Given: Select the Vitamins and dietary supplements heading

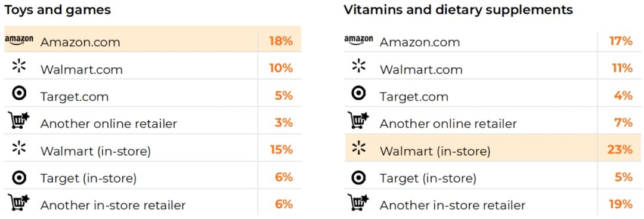Looking at the screenshot, I should [x=459, y=10].
